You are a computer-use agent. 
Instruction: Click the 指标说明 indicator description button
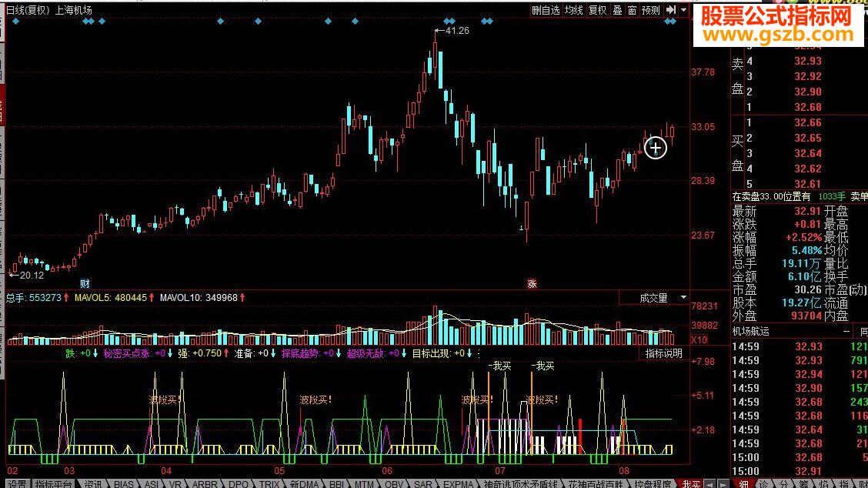pyautogui.click(x=664, y=353)
